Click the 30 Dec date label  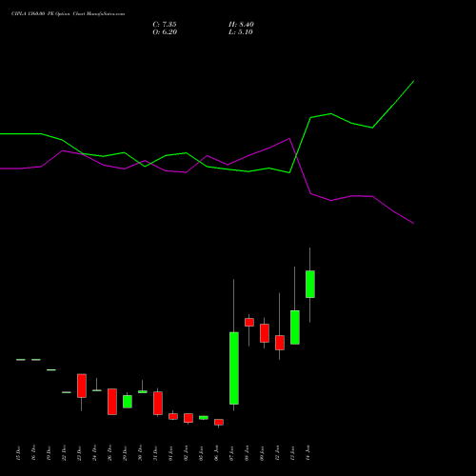pyautogui.click(x=140, y=453)
